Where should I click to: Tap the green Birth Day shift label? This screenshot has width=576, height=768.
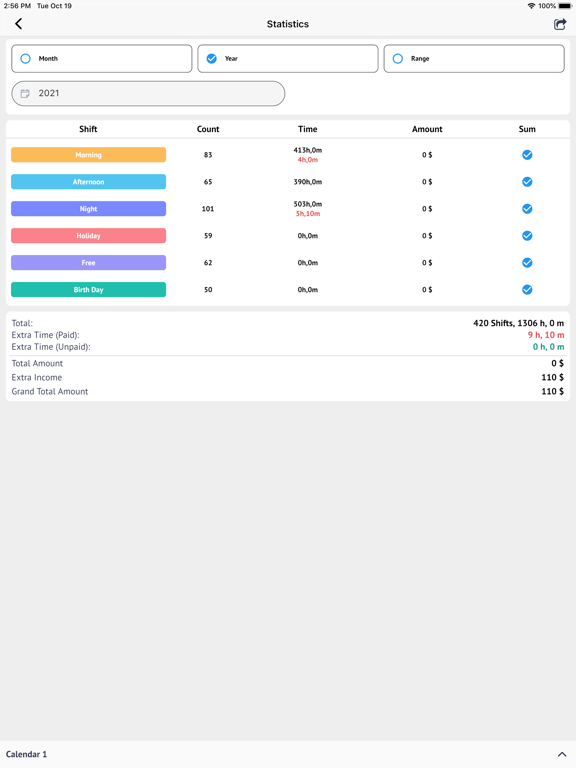[x=89, y=289]
